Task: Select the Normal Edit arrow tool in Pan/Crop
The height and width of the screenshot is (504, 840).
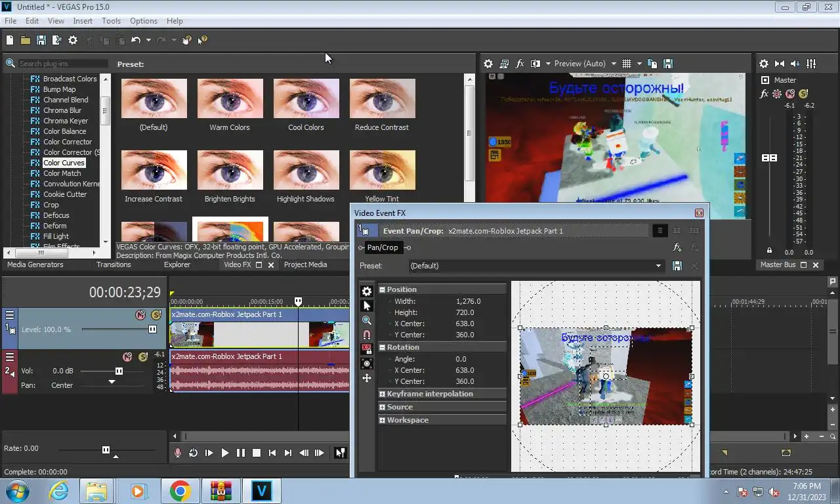Action: tap(367, 306)
